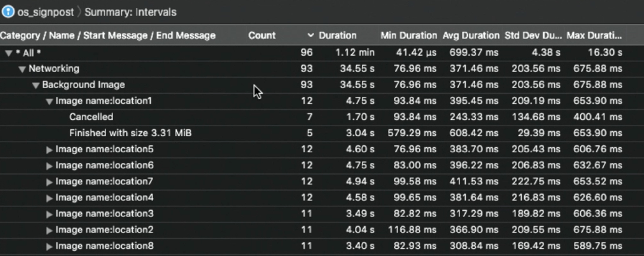Select the Cancelled row

click(x=91, y=117)
